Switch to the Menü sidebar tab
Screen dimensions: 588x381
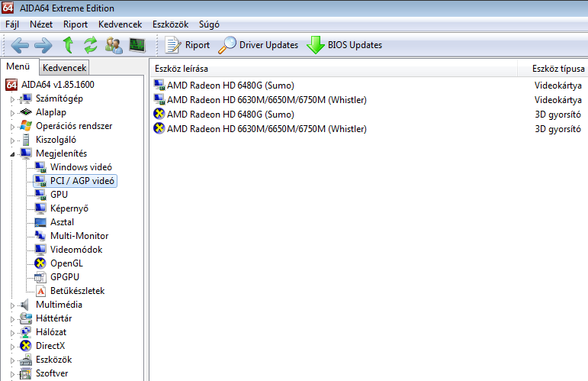[18, 66]
